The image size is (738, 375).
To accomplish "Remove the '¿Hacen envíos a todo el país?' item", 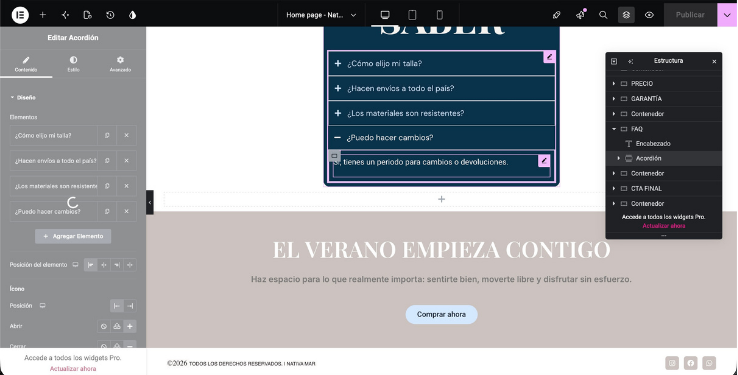I will [x=127, y=161].
